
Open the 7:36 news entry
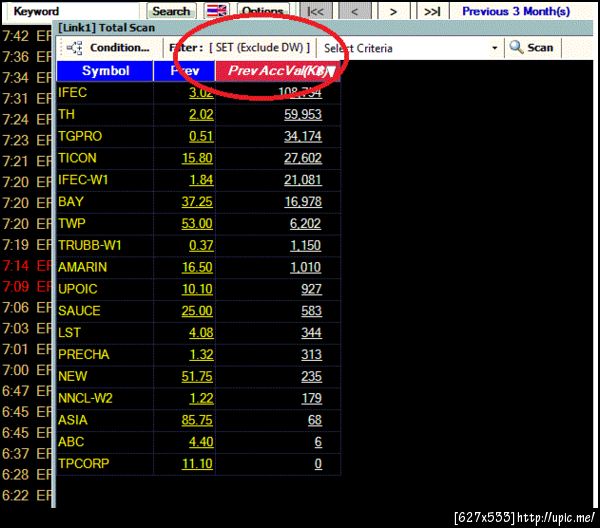coord(27,57)
